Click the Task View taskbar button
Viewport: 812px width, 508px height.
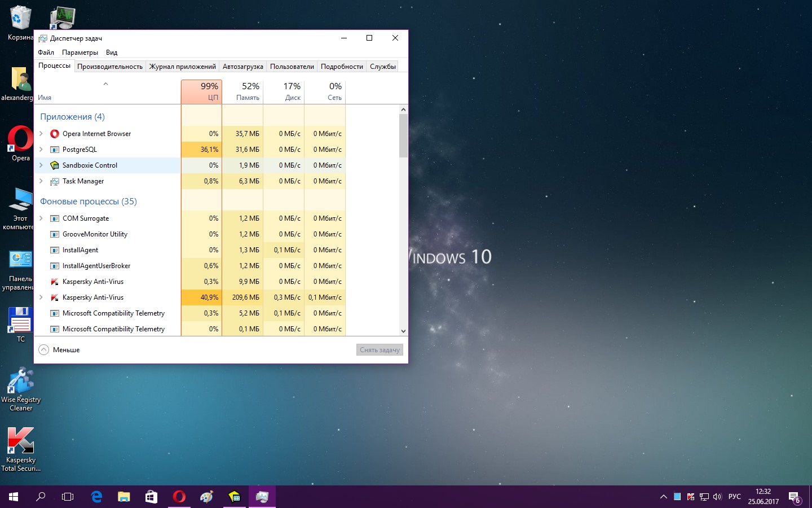(68, 497)
